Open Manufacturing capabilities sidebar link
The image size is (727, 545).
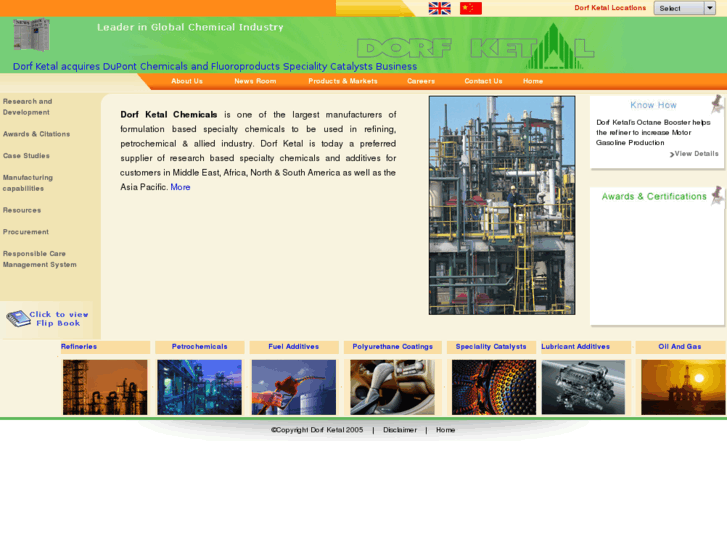click(28, 183)
